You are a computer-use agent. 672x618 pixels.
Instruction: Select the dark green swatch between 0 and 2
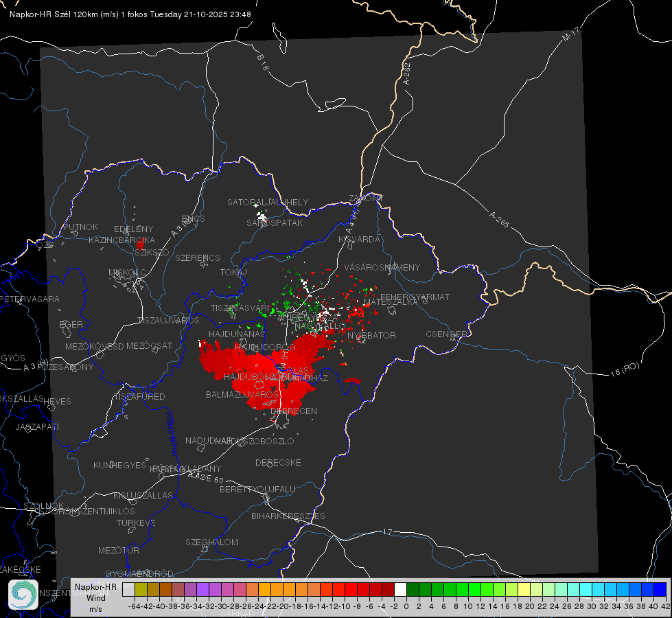pos(413,590)
